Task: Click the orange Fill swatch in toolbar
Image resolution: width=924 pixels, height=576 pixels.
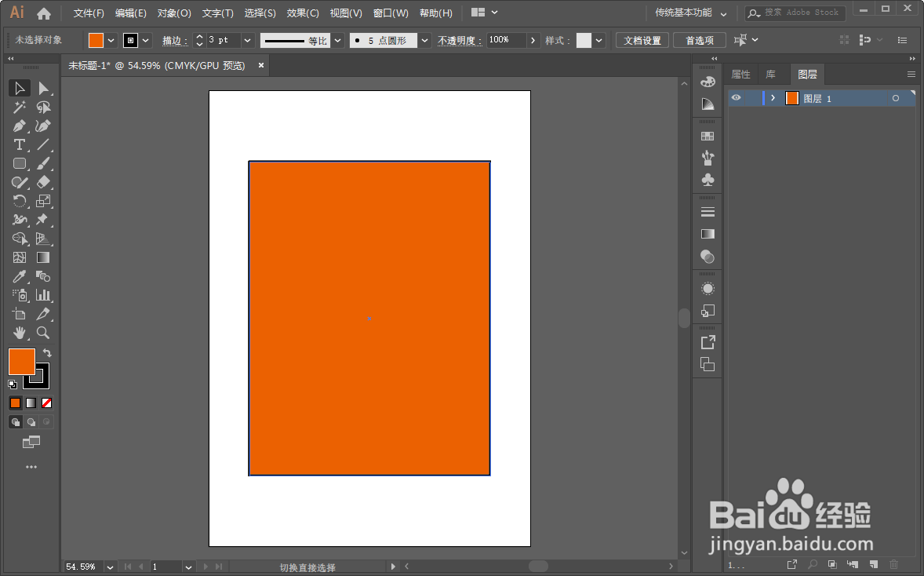Action: (x=22, y=362)
